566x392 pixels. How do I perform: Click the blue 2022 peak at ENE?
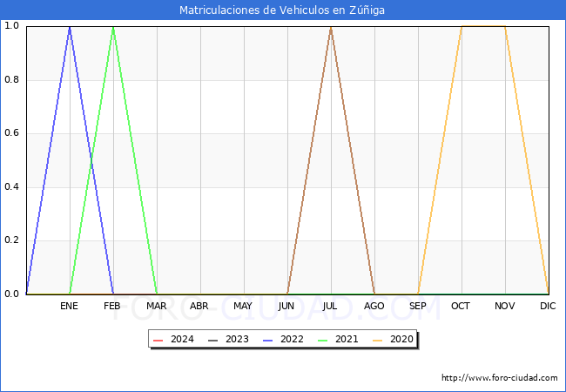point(70,27)
